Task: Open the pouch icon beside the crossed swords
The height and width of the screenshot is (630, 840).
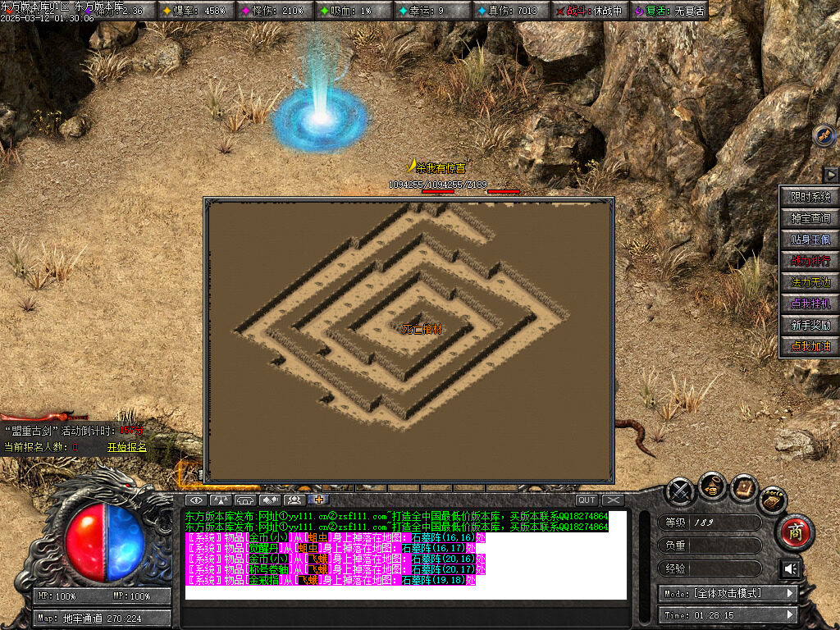Action: click(x=712, y=486)
